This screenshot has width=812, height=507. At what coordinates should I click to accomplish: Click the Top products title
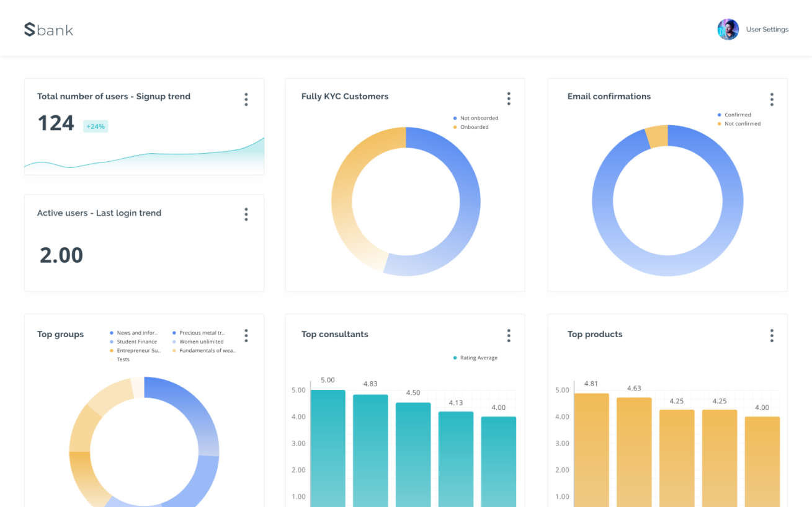coord(595,334)
